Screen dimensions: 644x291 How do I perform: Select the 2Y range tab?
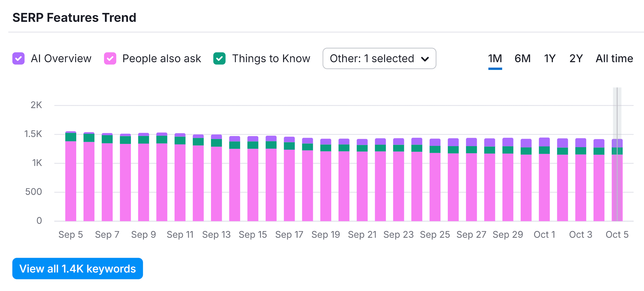click(575, 58)
